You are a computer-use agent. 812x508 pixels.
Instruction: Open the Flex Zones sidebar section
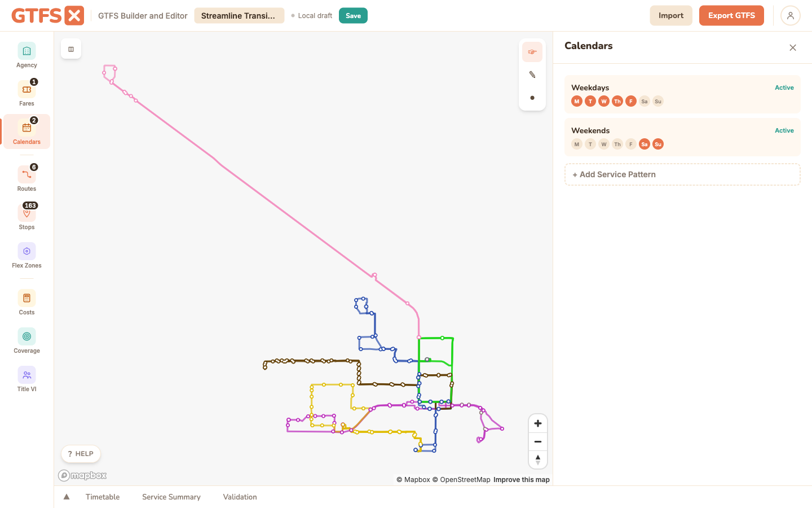tap(27, 256)
